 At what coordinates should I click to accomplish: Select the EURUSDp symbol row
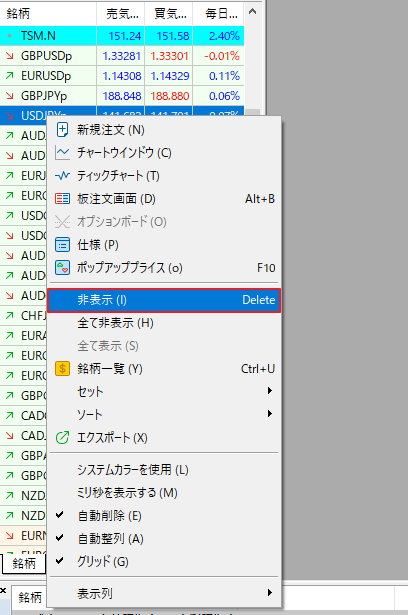click(x=122, y=76)
